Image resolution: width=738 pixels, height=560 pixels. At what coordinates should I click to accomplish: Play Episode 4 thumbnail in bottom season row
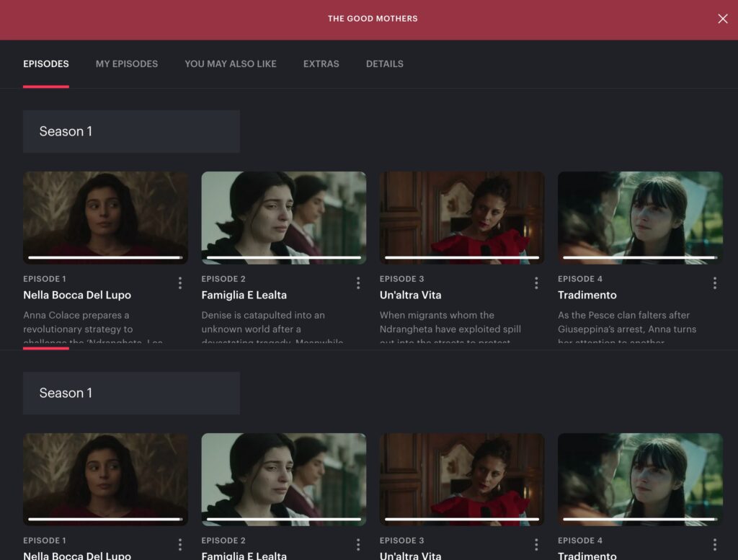pyautogui.click(x=640, y=479)
